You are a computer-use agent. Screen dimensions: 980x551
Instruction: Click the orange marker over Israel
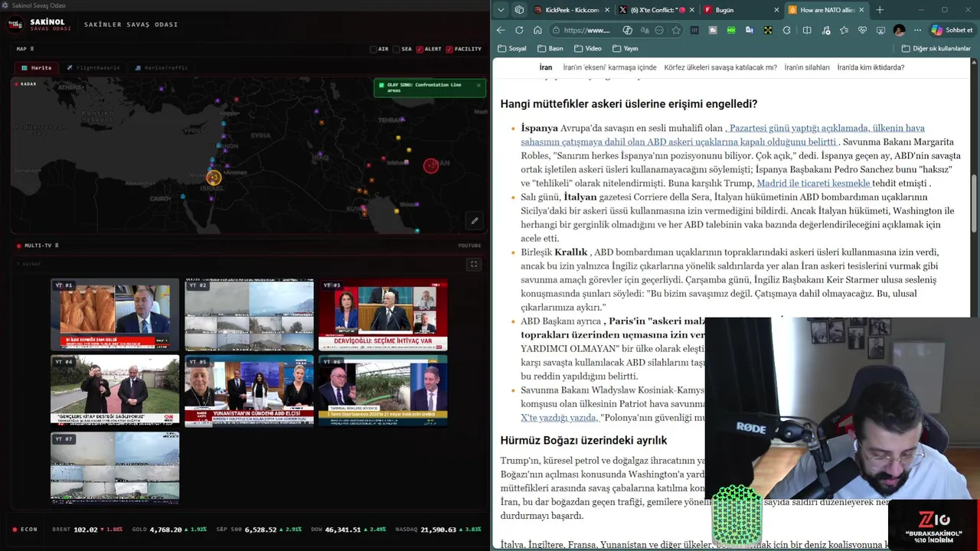pyautogui.click(x=214, y=178)
